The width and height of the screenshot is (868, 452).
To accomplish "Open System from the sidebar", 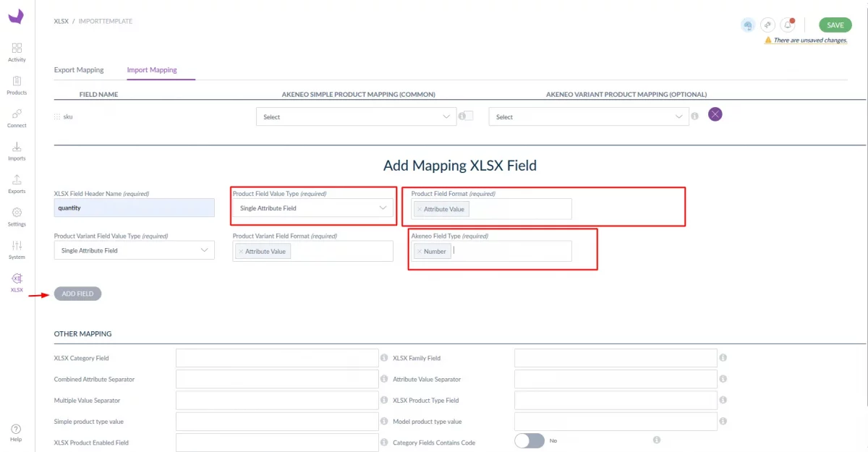I will point(17,250).
